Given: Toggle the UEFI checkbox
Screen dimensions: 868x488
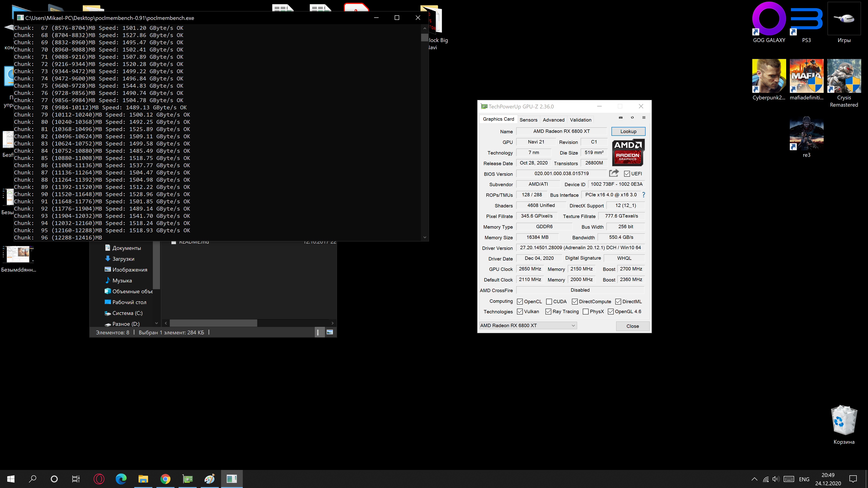Looking at the screenshot, I should click(x=627, y=174).
